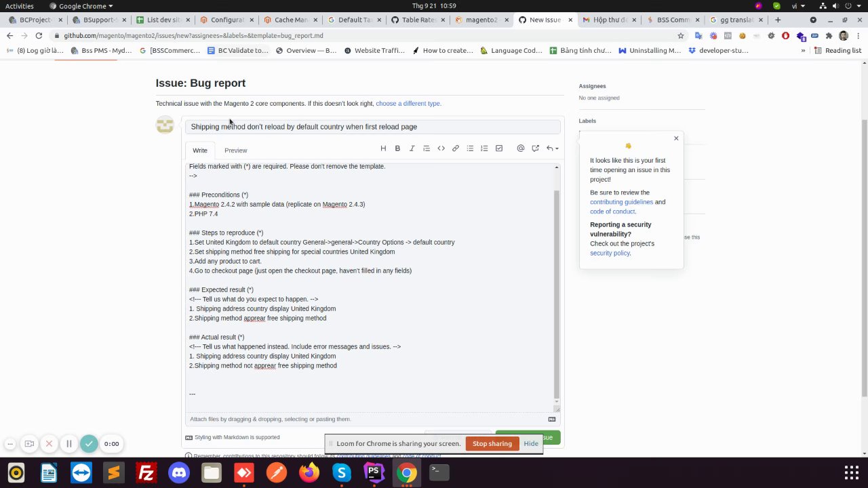Screen dimensions: 868x488
Task: Open saved replies dropdown
Action: pos(552,148)
